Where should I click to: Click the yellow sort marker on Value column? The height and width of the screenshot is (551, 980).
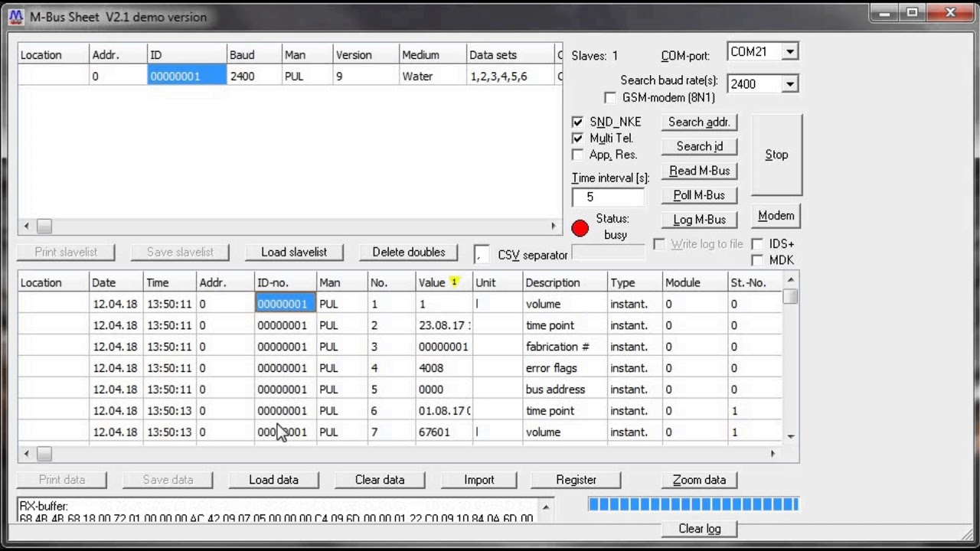(x=454, y=282)
